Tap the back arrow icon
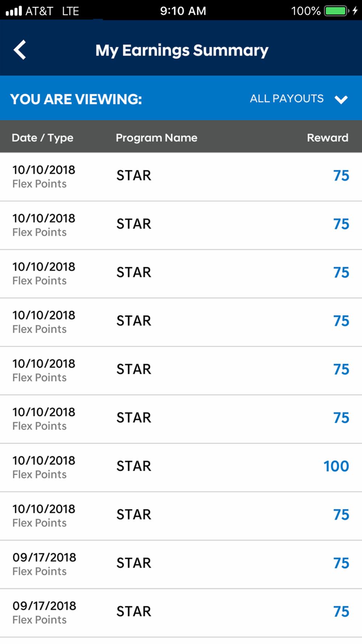The width and height of the screenshot is (362, 644). 20,50
